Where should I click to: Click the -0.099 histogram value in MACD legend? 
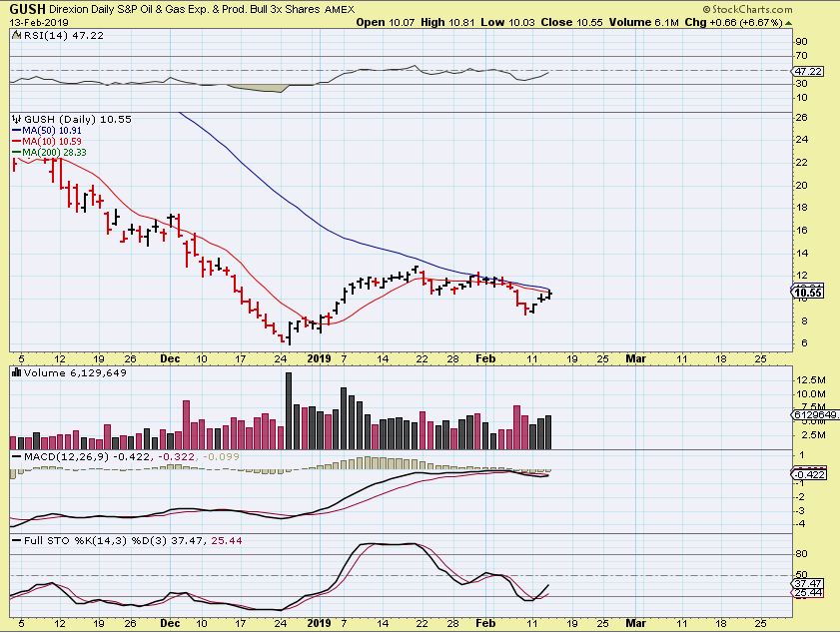point(221,456)
